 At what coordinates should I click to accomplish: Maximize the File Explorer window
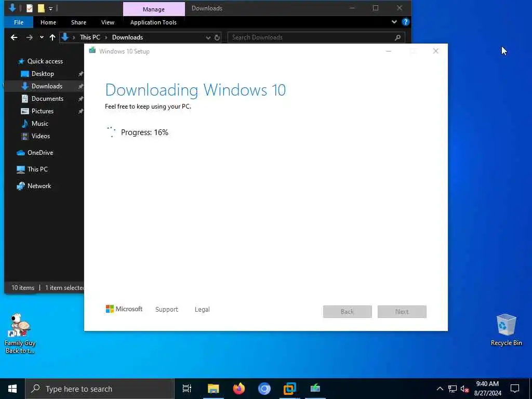[x=375, y=8]
